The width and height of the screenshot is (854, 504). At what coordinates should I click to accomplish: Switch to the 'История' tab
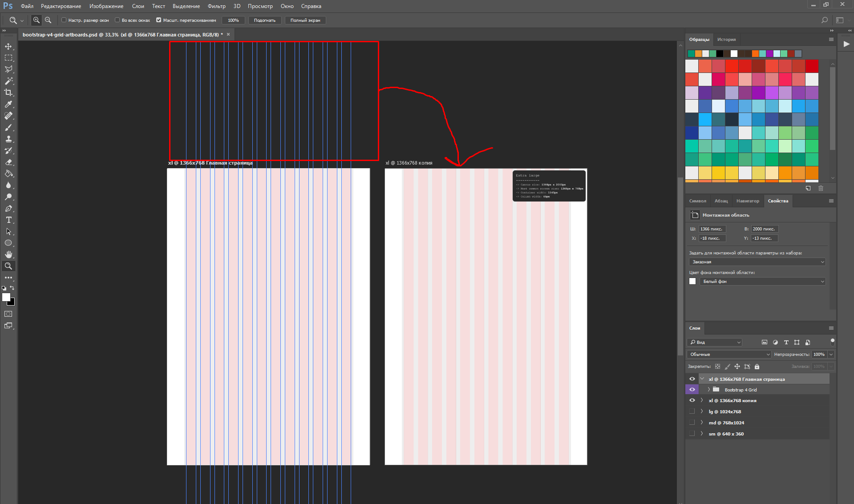pyautogui.click(x=726, y=40)
